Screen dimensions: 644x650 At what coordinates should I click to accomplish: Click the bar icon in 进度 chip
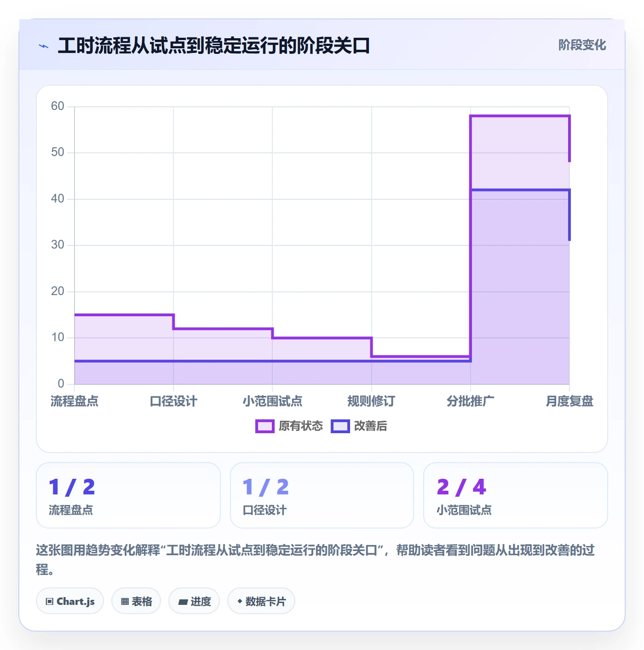(183, 602)
